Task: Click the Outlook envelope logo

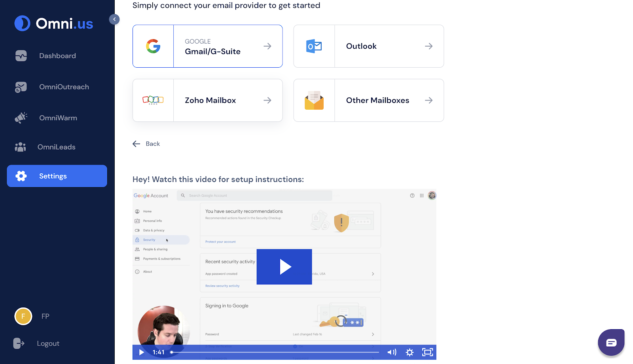Action: [x=314, y=46]
